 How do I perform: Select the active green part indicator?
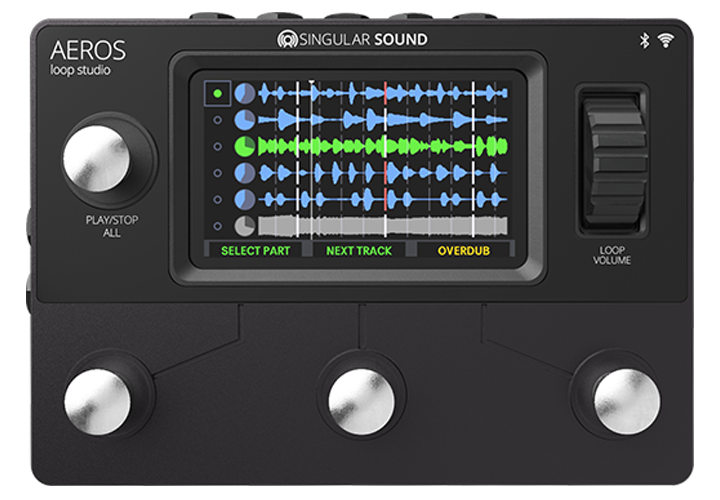217,94
